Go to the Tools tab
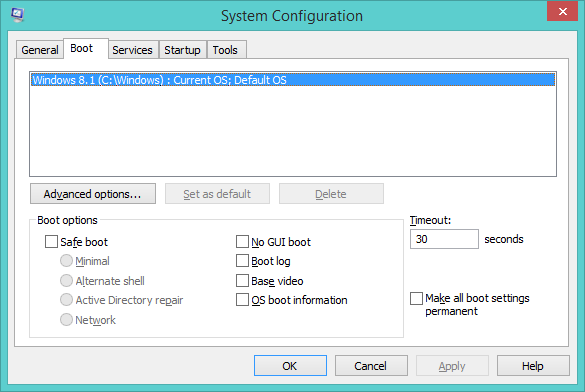Screen dimensions: 585x392 click(x=225, y=50)
